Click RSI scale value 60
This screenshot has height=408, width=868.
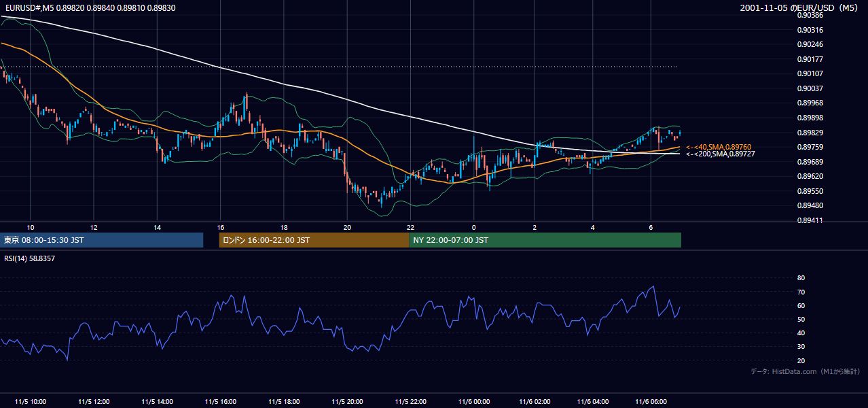(x=801, y=305)
